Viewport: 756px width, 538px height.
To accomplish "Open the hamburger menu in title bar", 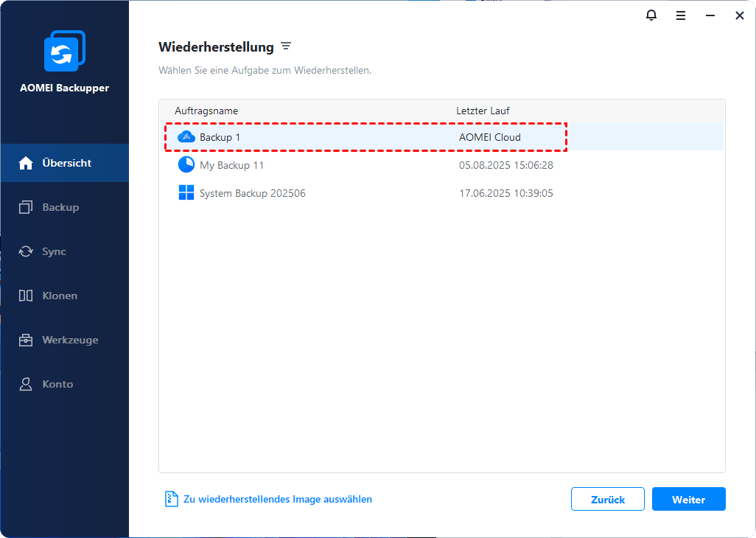I will click(681, 16).
